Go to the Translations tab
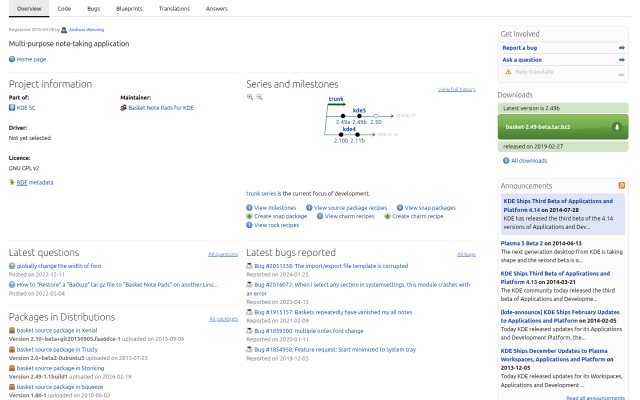 tap(174, 9)
